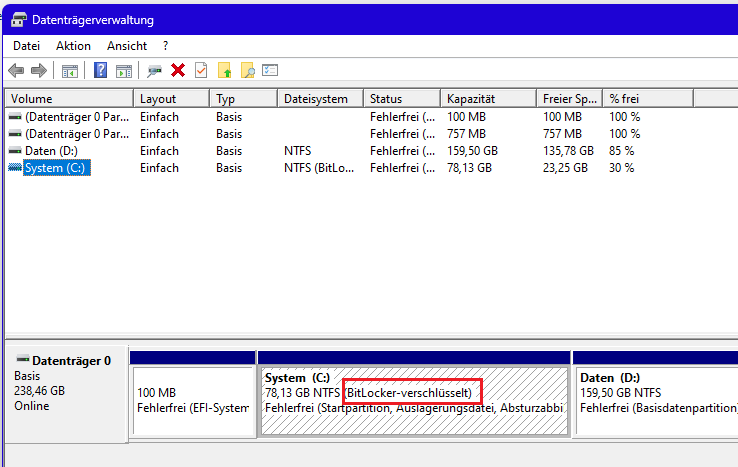Click the 85 % free cell
The width and height of the screenshot is (738, 467).
tap(621, 151)
